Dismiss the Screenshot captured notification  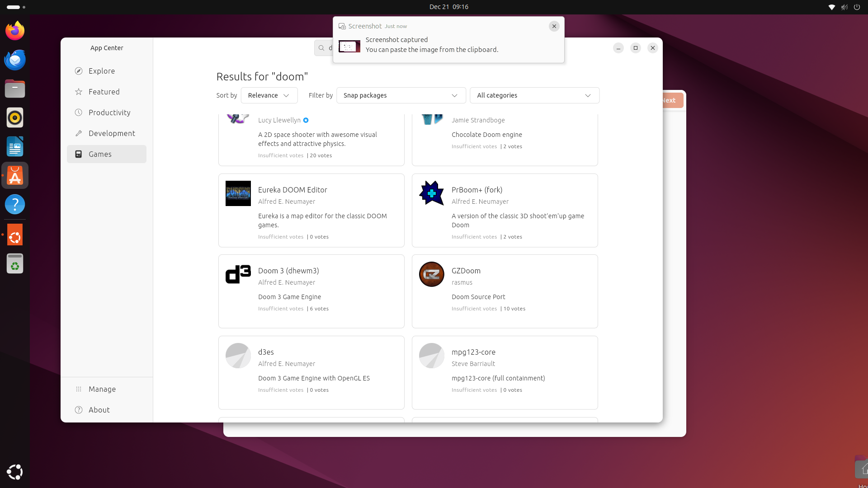554,26
